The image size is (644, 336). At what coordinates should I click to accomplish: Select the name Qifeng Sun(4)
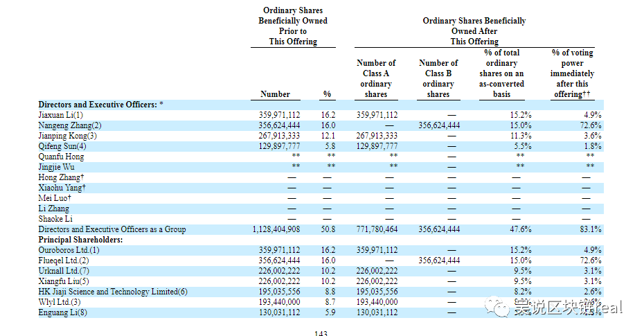point(62,146)
